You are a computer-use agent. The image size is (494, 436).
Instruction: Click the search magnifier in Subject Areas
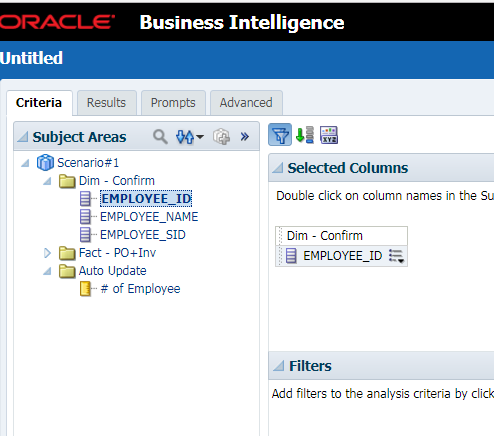point(160,137)
